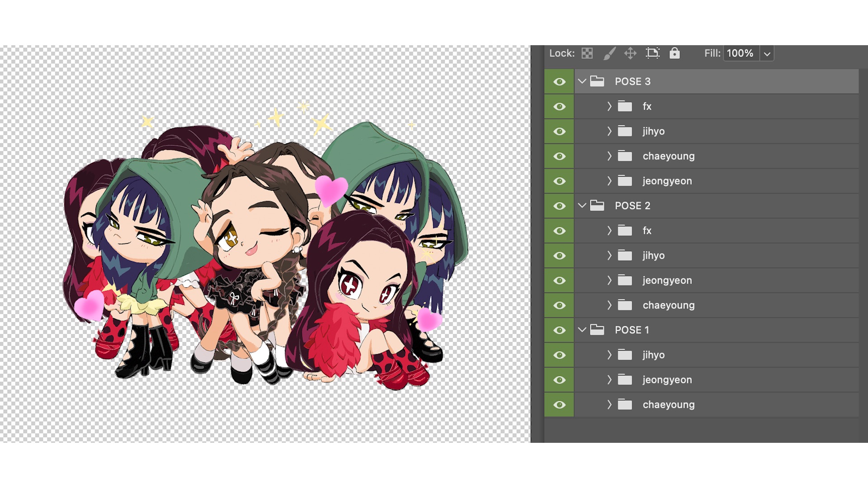Expand jihyo group under POSE 1
This screenshot has height=488, width=868.
click(609, 355)
